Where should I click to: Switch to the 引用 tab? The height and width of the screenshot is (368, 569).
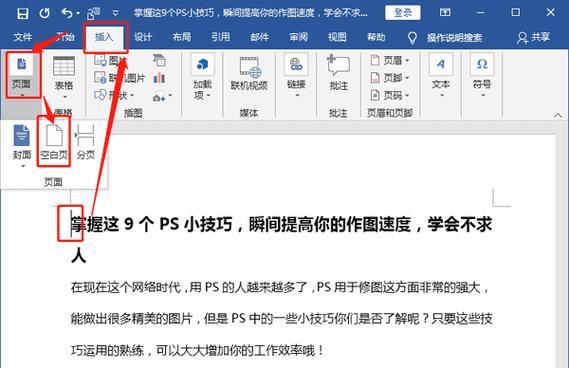[x=221, y=37]
